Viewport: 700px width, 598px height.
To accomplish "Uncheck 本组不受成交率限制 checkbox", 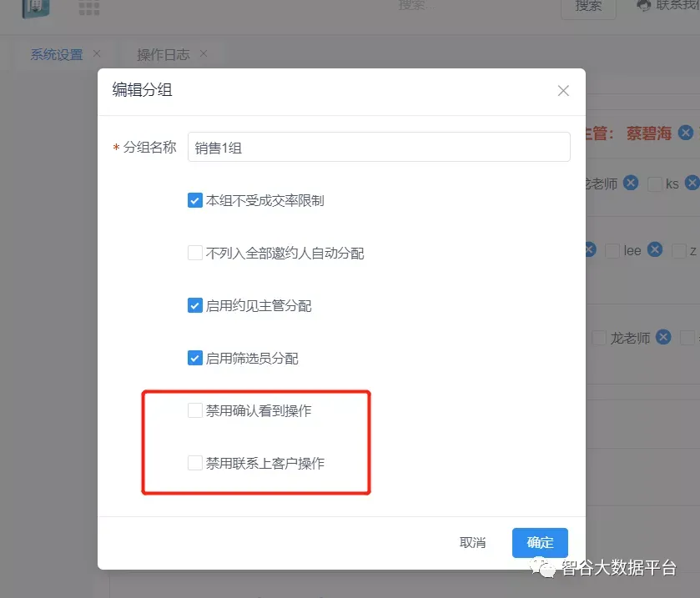I will click(195, 200).
